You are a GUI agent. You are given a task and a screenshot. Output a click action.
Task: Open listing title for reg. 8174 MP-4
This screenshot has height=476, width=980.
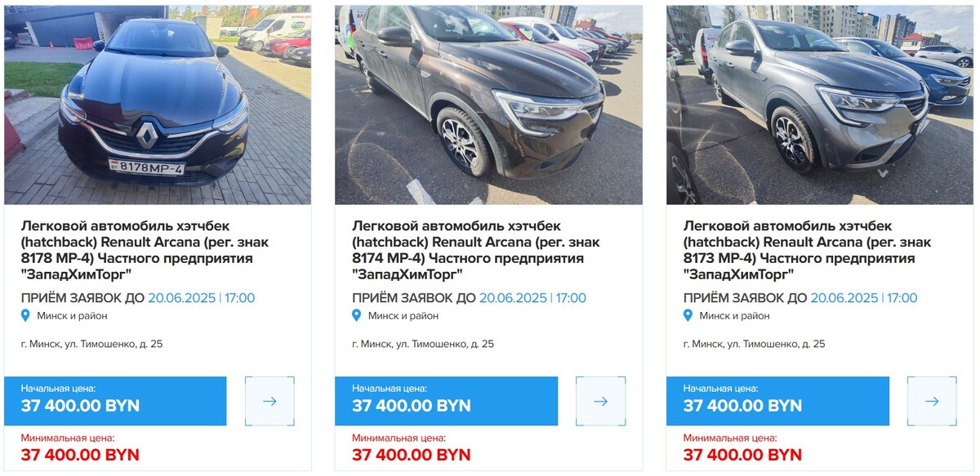(475, 250)
